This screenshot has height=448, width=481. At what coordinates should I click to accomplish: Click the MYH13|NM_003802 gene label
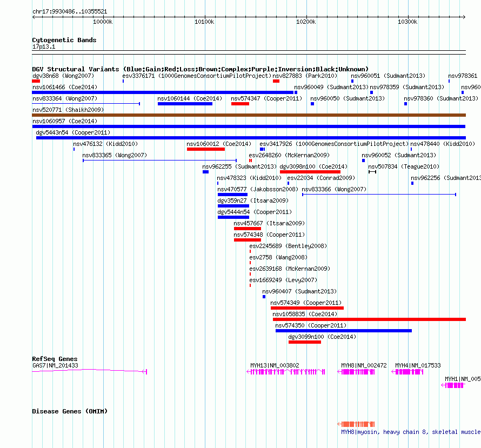275,365
